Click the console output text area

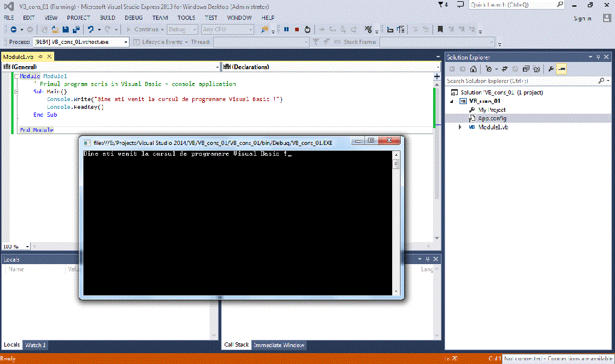click(237, 223)
